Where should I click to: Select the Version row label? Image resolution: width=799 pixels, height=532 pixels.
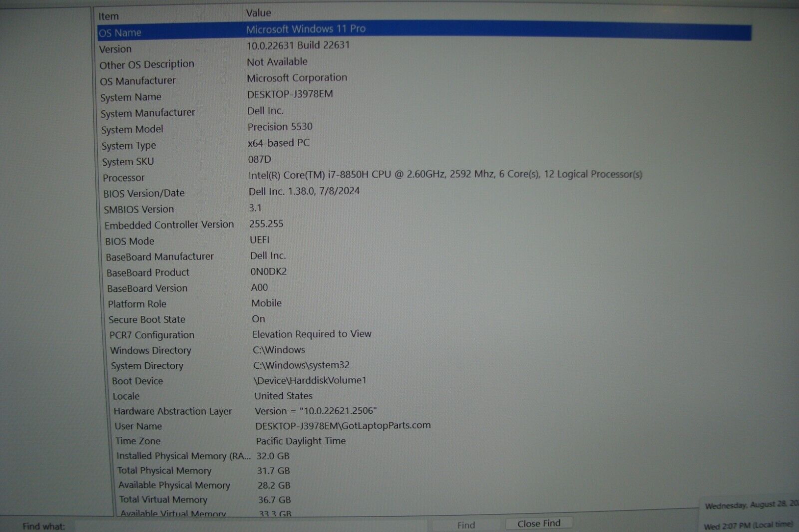[x=115, y=49]
